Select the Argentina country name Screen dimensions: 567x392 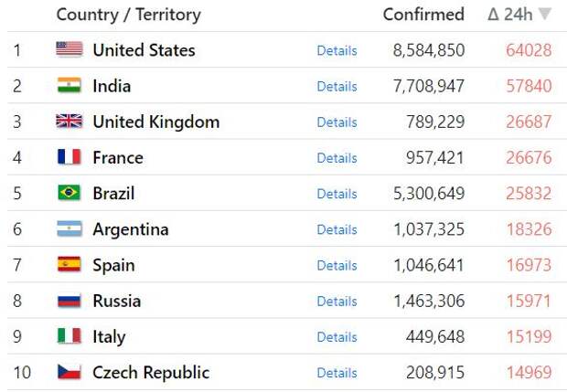click(x=131, y=229)
